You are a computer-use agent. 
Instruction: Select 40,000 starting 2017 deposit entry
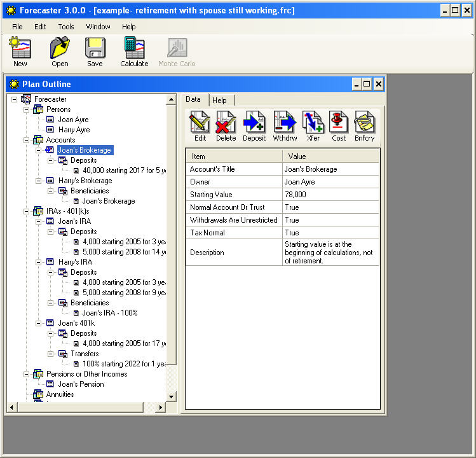click(124, 170)
